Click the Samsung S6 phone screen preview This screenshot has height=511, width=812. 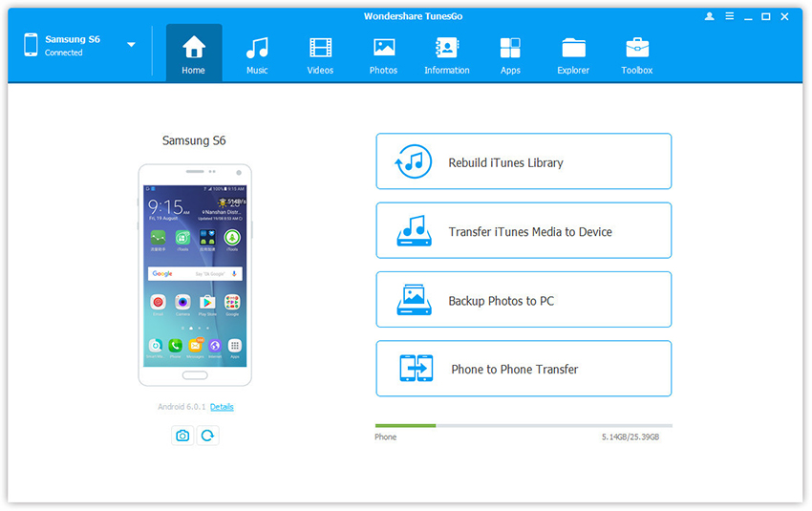coord(195,272)
